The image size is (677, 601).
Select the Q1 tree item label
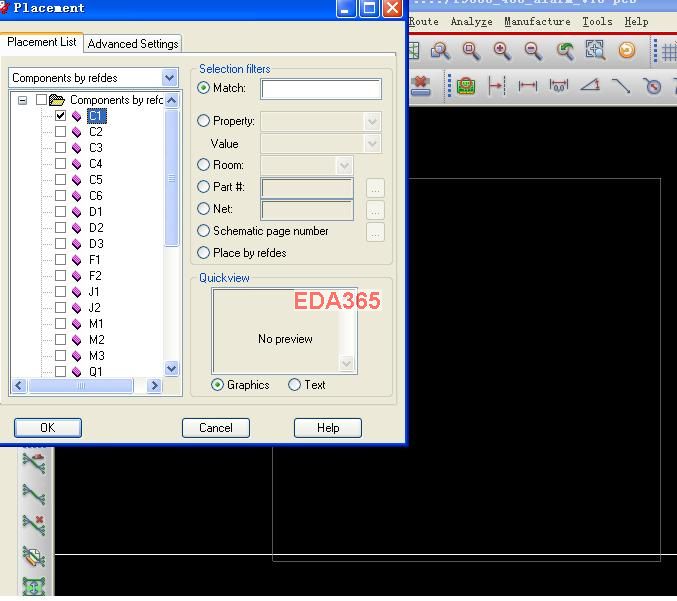[x=96, y=372]
